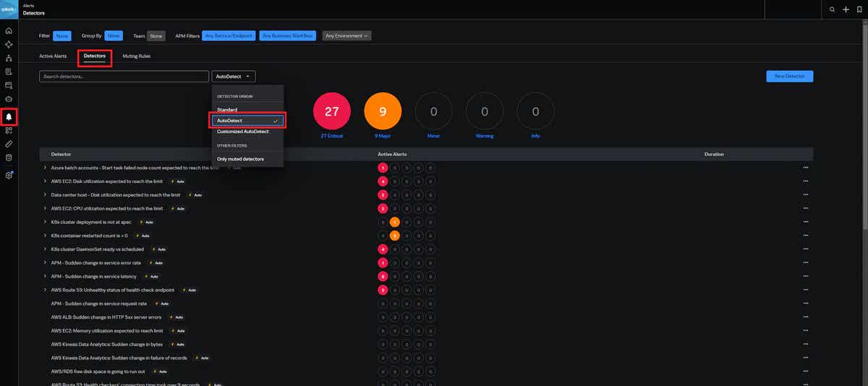Click the Search detectors input field
Screen dimensions: 868x386
tap(124, 76)
